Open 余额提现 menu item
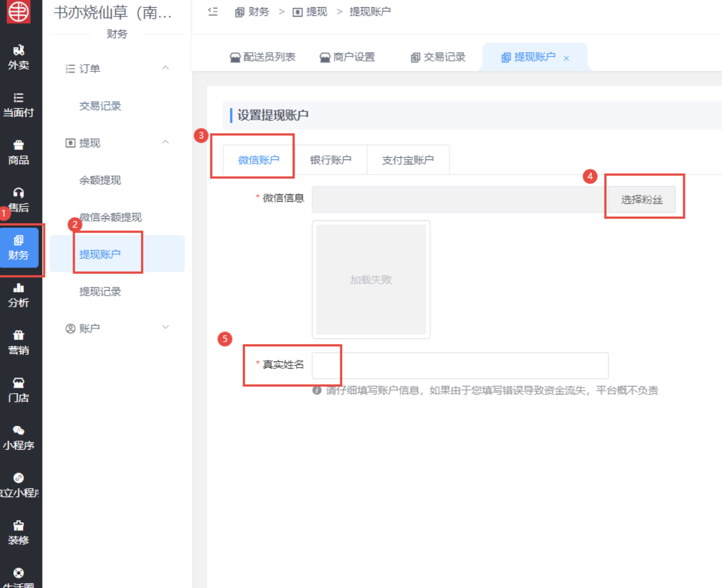 click(x=100, y=180)
